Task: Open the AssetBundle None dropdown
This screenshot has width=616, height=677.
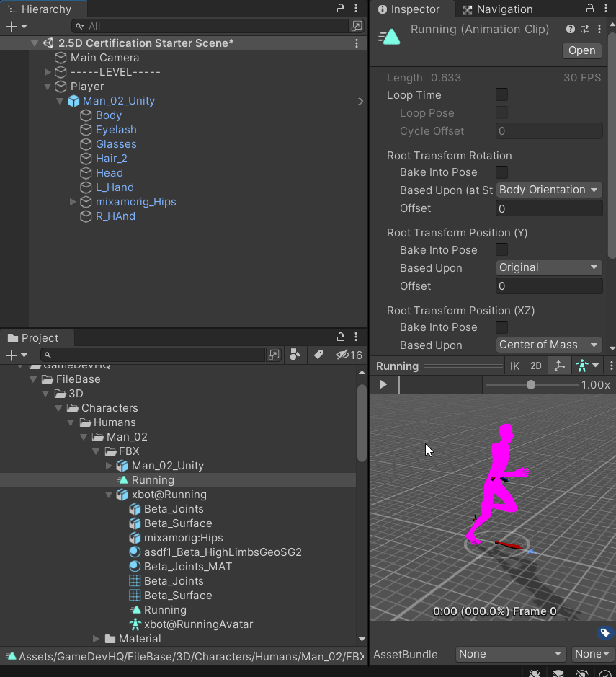Action: tap(510, 654)
